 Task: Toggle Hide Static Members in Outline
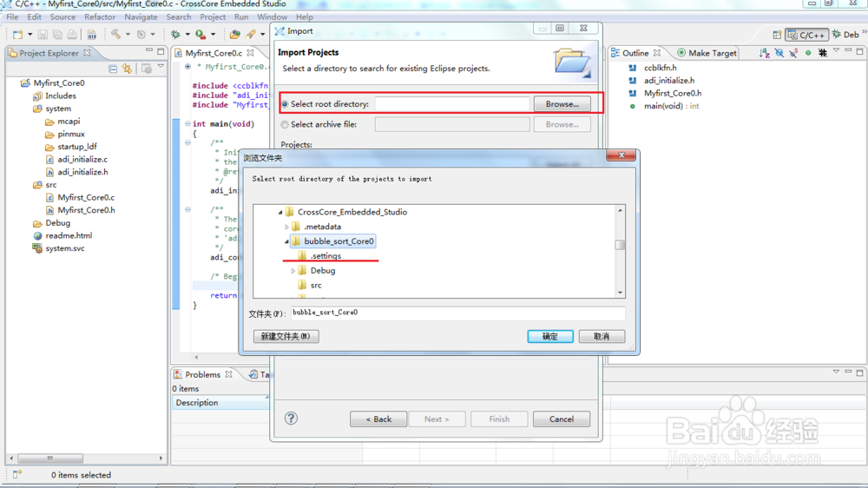(794, 53)
